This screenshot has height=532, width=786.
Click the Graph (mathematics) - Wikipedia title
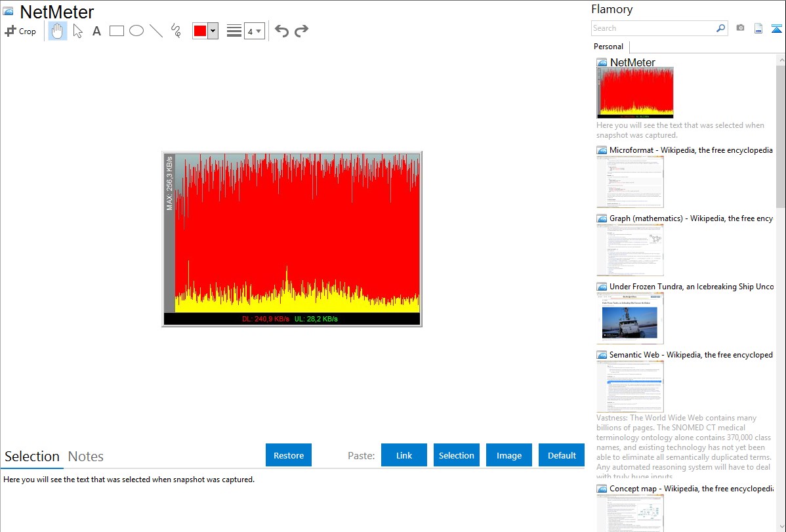pyautogui.click(x=691, y=218)
